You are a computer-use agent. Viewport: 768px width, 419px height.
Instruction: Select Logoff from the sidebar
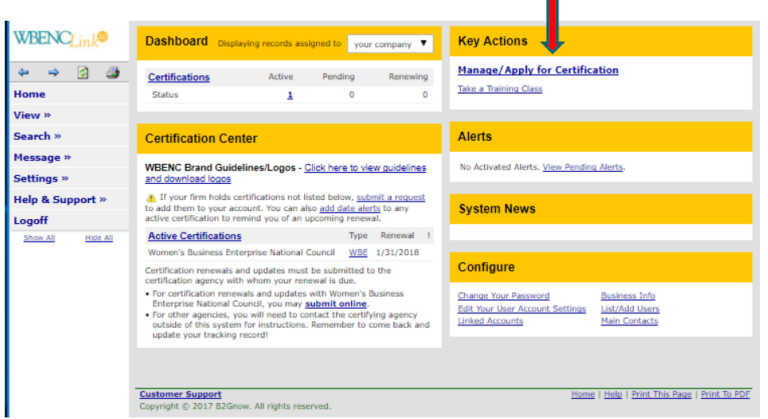coord(30,220)
